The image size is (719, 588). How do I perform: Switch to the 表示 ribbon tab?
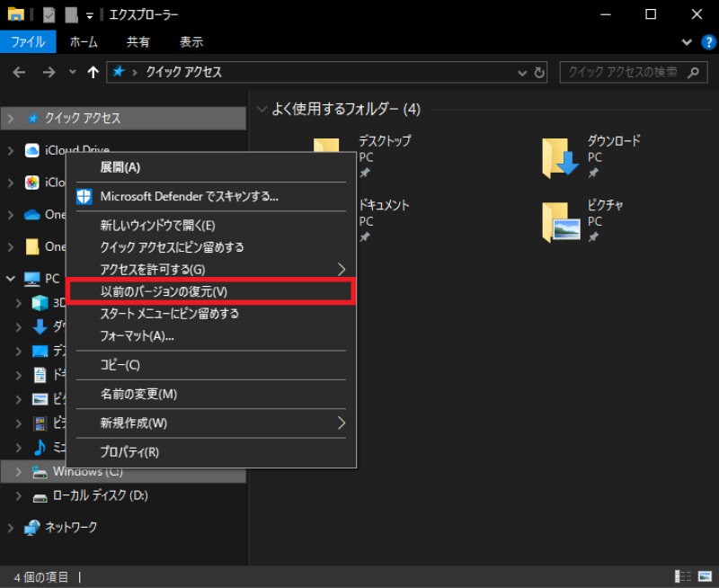tap(191, 41)
